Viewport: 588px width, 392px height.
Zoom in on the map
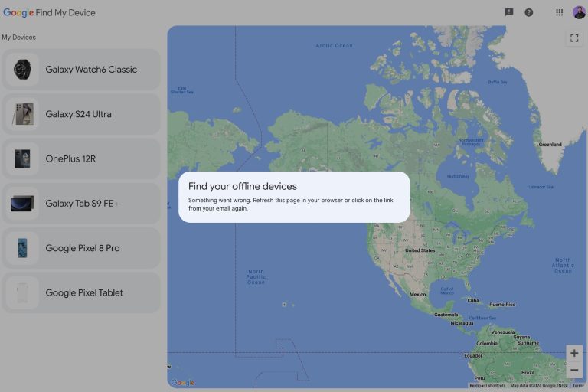pyautogui.click(x=574, y=353)
